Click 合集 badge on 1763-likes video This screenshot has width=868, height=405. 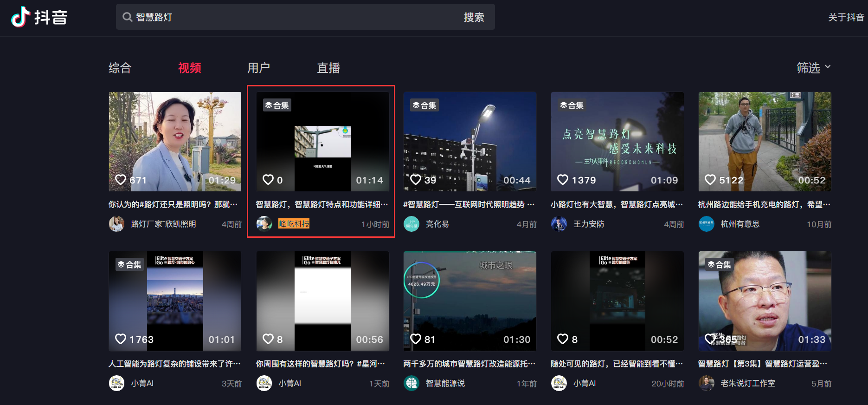[x=129, y=265]
